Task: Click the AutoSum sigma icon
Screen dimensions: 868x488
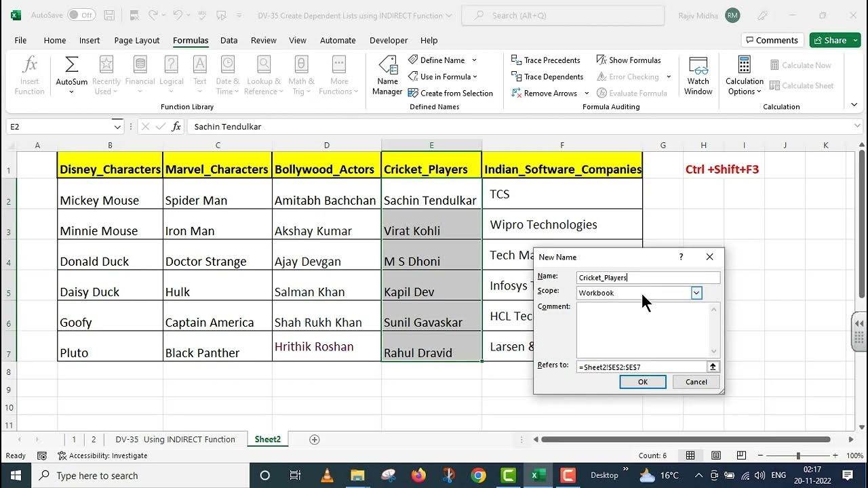Action: [x=71, y=65]
